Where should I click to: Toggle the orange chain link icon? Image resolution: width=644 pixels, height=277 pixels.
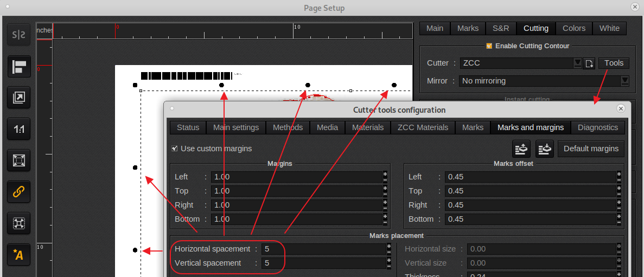coord(18,191)
